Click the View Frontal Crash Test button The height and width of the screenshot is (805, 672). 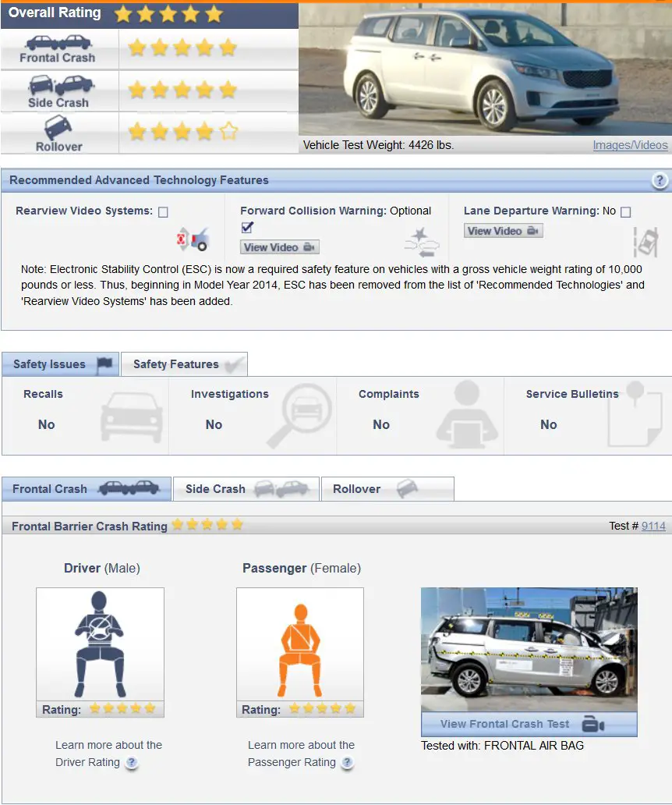pyautogui.click(x=529, y=724)
